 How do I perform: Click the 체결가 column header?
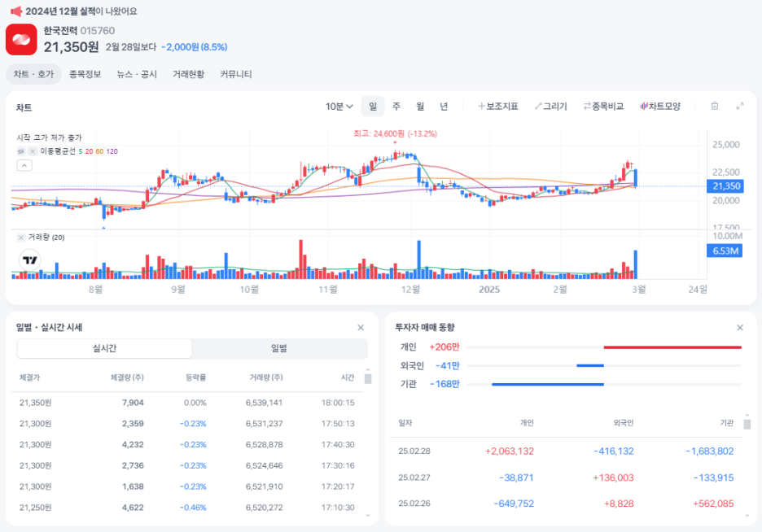coord(29,377)
